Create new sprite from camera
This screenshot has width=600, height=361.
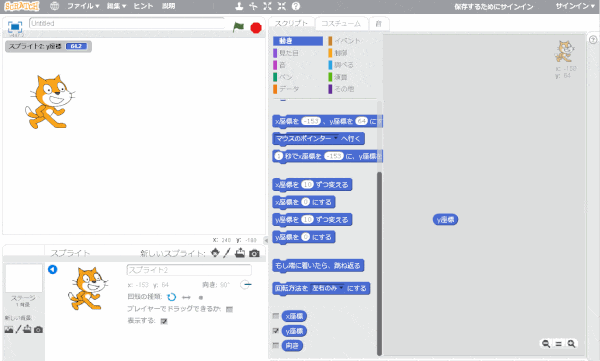coord(254,253)
